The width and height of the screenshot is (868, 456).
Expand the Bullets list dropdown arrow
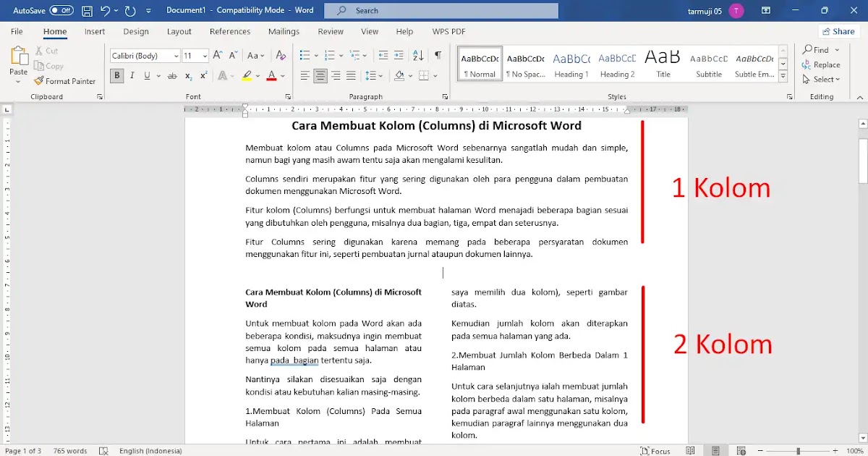coord(315,56)
